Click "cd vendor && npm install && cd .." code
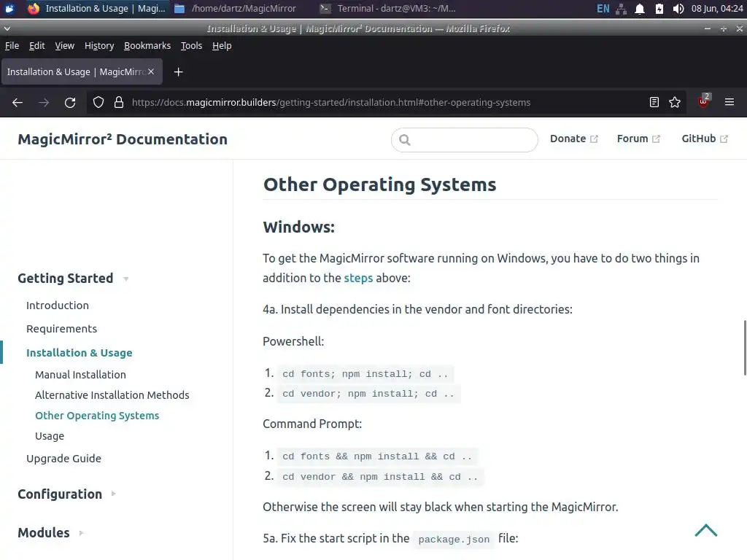Image resolution: width=747 pixels, height=560 pixels. (380, 477)
